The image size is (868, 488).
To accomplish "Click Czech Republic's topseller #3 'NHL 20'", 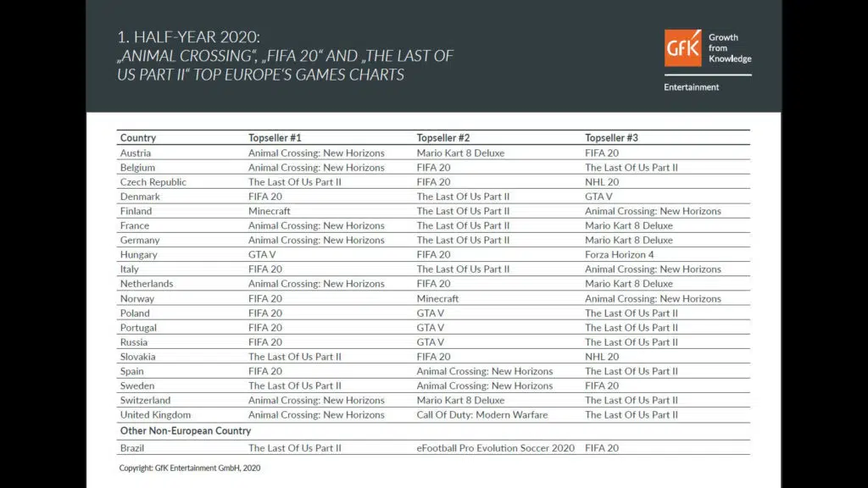I will [x=602, y=181].
